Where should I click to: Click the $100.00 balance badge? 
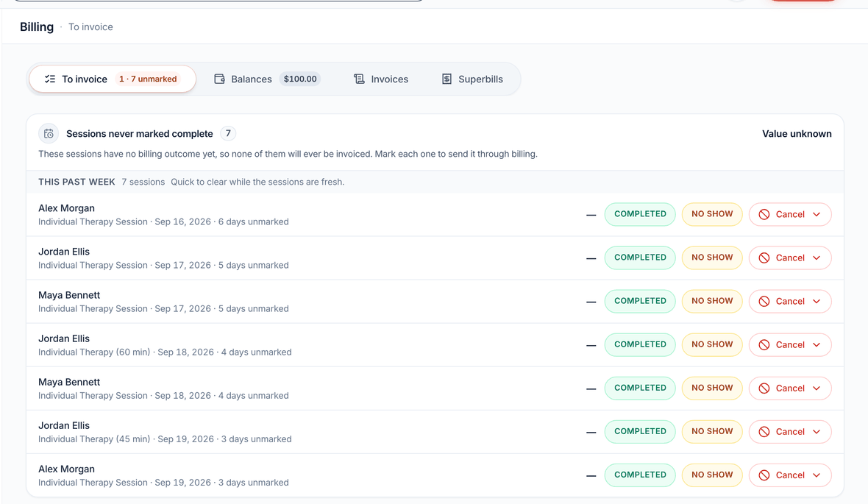(300, 79)
